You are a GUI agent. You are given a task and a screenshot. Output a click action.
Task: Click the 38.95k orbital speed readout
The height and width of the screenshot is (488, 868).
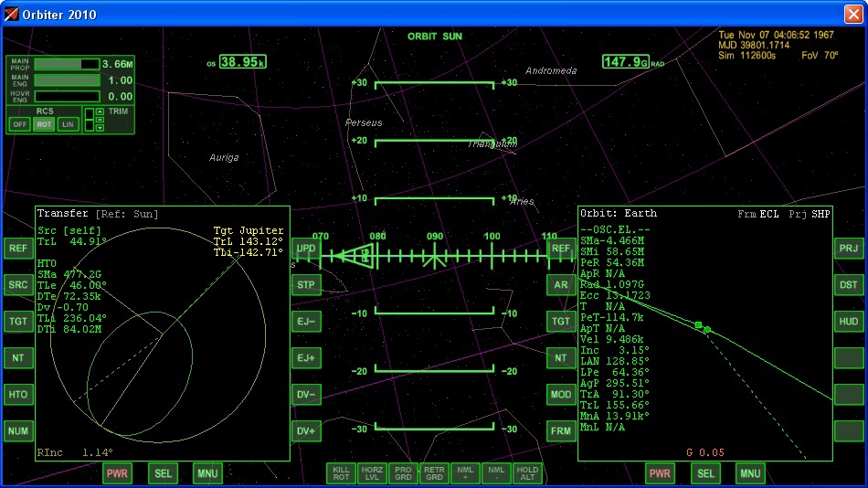(x=242, y=62)
